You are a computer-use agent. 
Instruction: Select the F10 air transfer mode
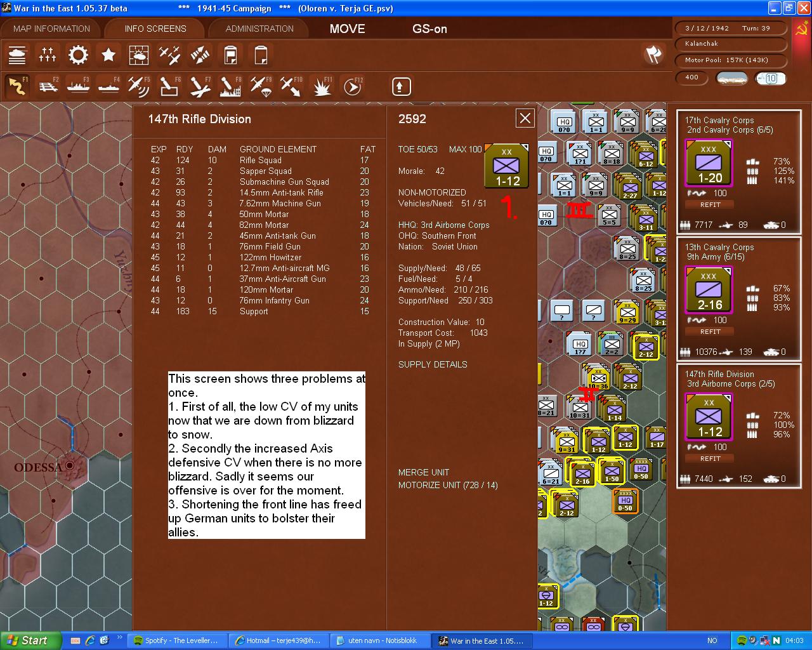(x=291, y=86)
